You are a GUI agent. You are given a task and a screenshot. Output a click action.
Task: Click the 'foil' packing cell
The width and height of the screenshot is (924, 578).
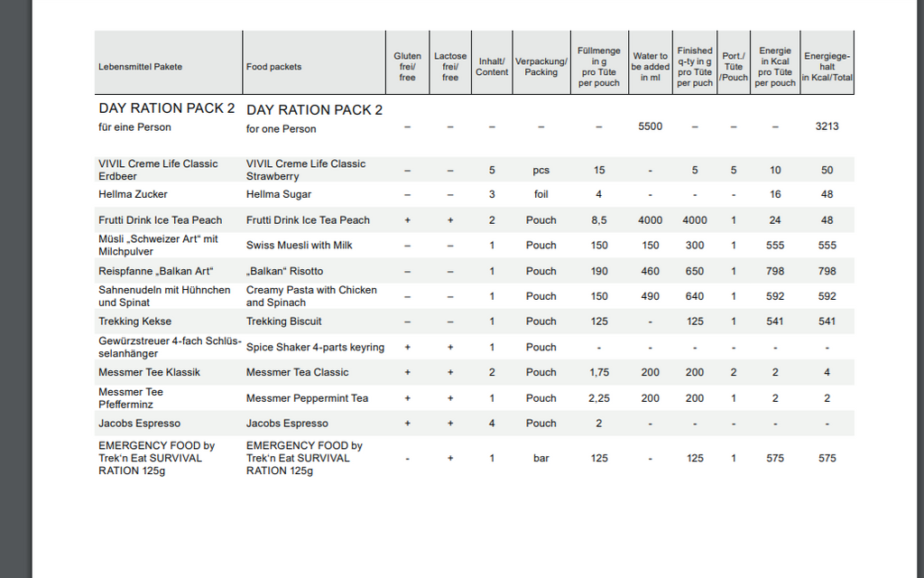coord(541,194)
